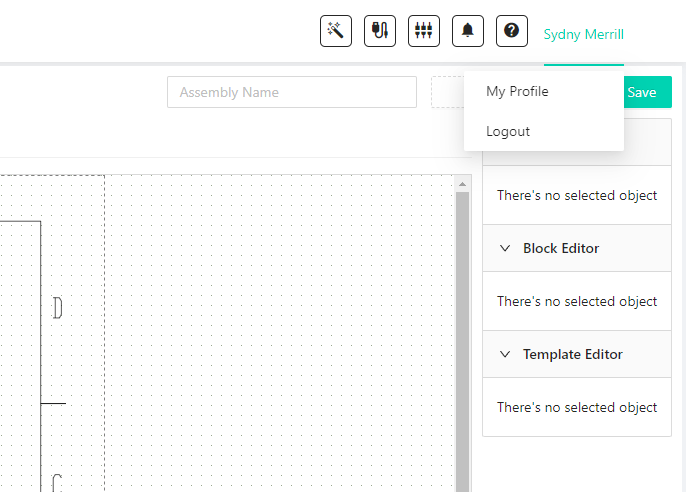This screenshot has width=686, height=492.
Task: Click the connector pins icon
Action: tap(424, 31)
